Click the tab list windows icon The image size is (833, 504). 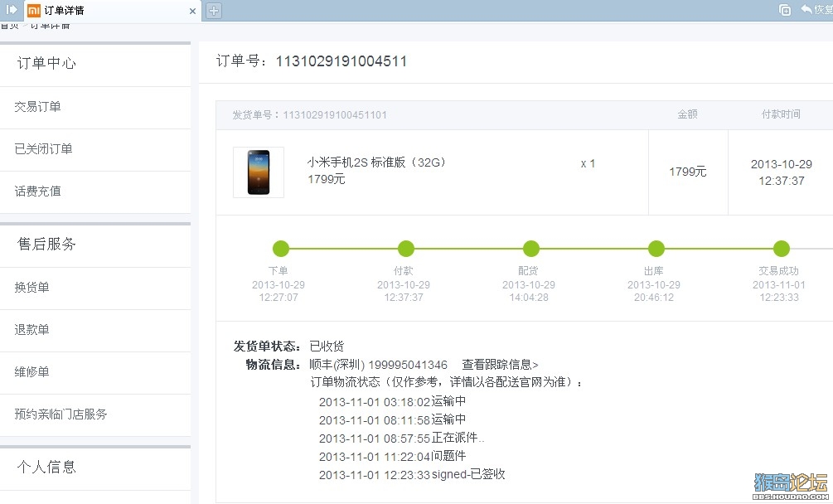click(785, 10)
